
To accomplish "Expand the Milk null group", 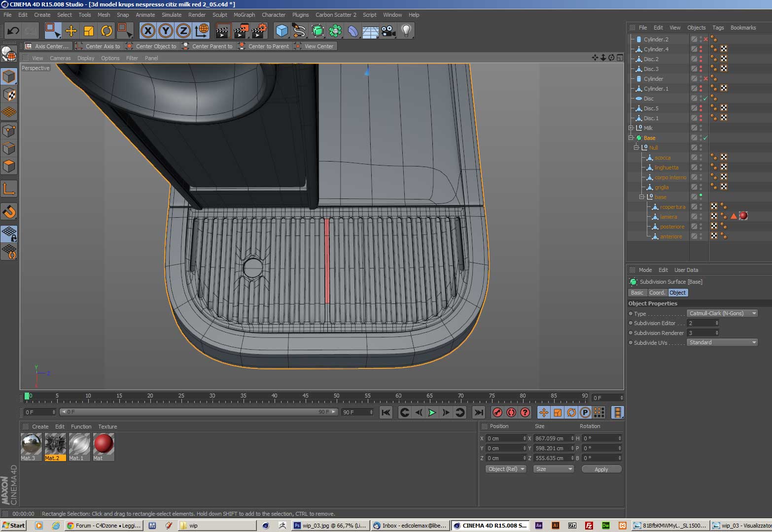I will click(631, 128).
